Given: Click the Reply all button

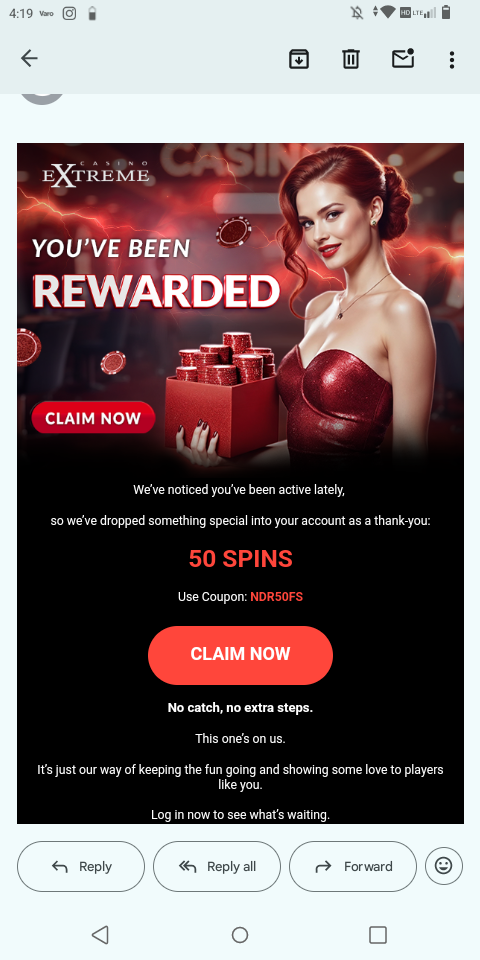Looking at the screenshot, I should click(217, 866).
